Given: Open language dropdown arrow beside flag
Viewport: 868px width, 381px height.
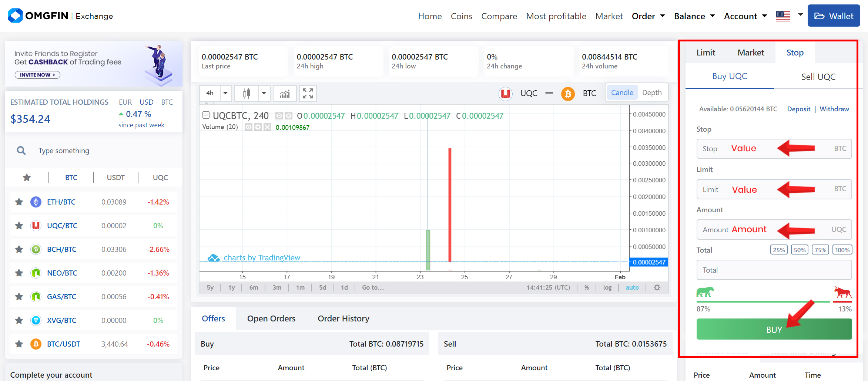Looking at the screenshot, I should click(x=800, y=15).
